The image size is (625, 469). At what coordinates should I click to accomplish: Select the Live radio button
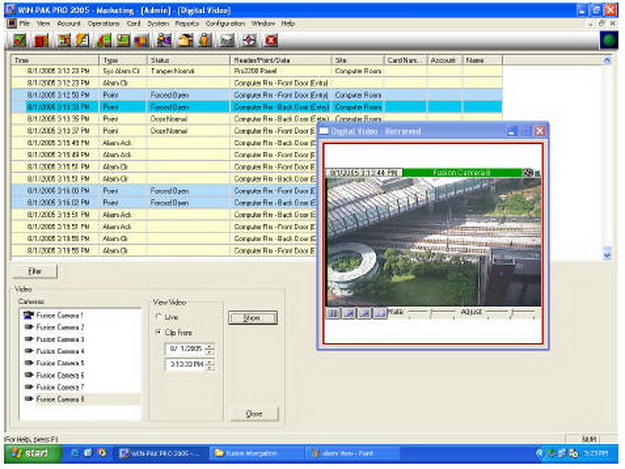click(x=157, y=317)
